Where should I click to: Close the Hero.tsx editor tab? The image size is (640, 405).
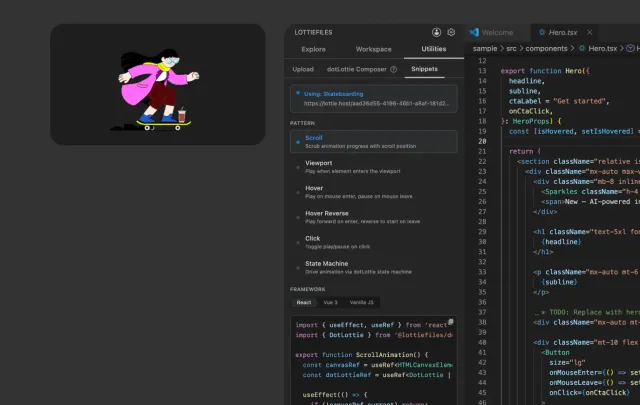tap(589, 32)
